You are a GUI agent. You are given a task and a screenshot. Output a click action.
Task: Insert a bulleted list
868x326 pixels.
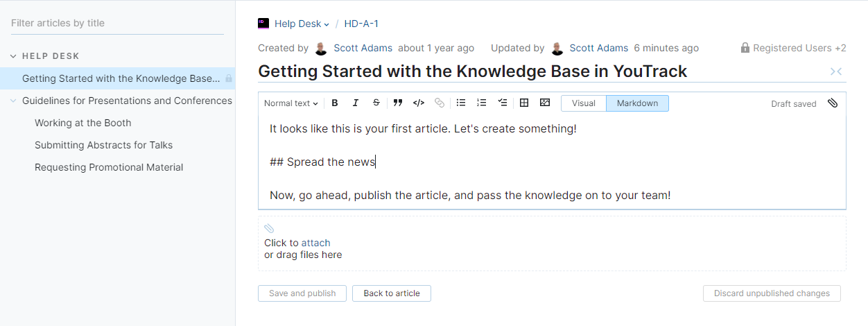coord(461,103)
